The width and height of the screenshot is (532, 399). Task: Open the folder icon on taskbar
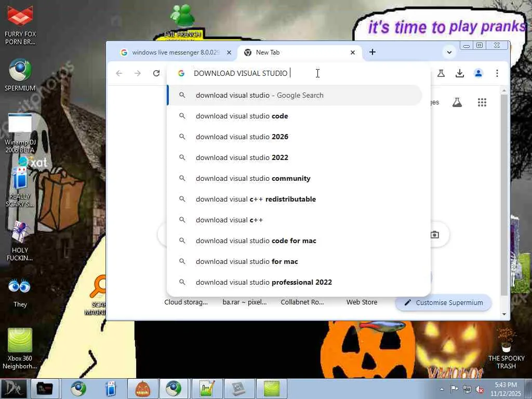45,389
